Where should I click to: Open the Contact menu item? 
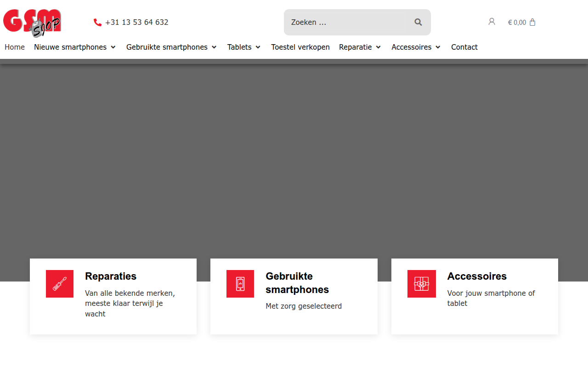pyautogui.click(x=464, y=47)
